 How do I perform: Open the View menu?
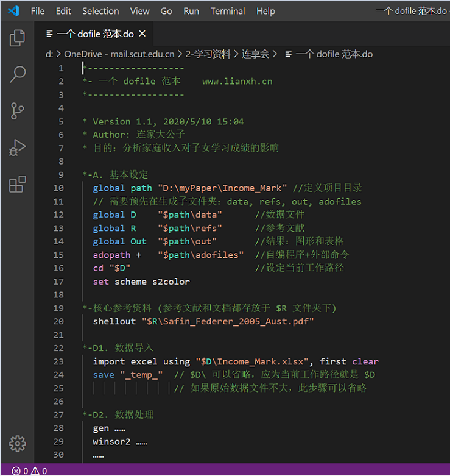(140, 11)
